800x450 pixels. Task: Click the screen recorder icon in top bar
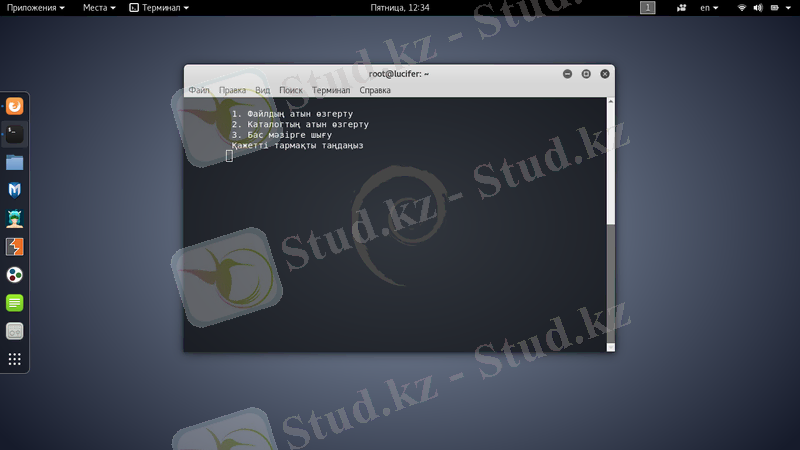pyautogui.click(x=681, y=7)
